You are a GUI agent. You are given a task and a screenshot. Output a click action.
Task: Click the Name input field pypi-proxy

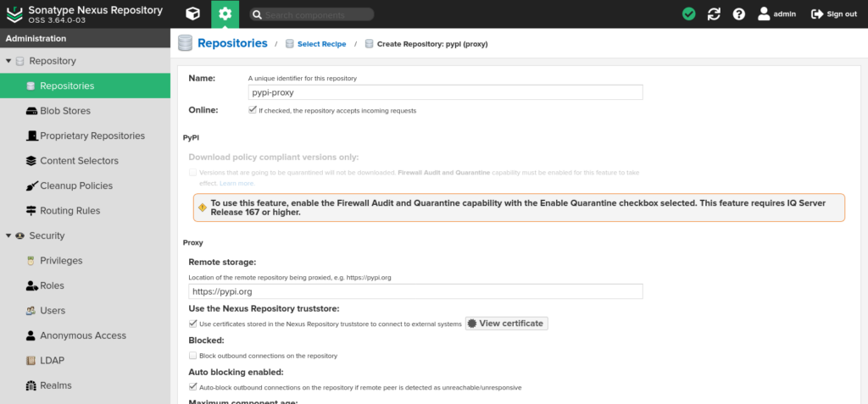[446, 92]
